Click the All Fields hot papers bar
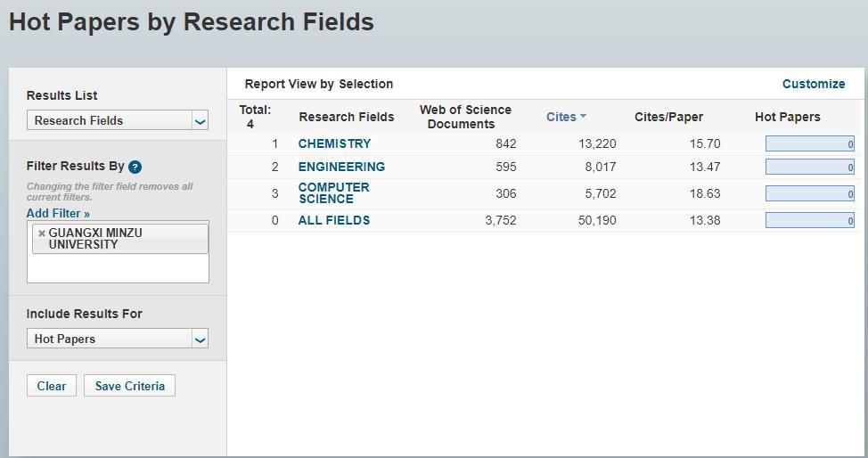The height and width of the screenshot is (458, 868). point(809,220)
